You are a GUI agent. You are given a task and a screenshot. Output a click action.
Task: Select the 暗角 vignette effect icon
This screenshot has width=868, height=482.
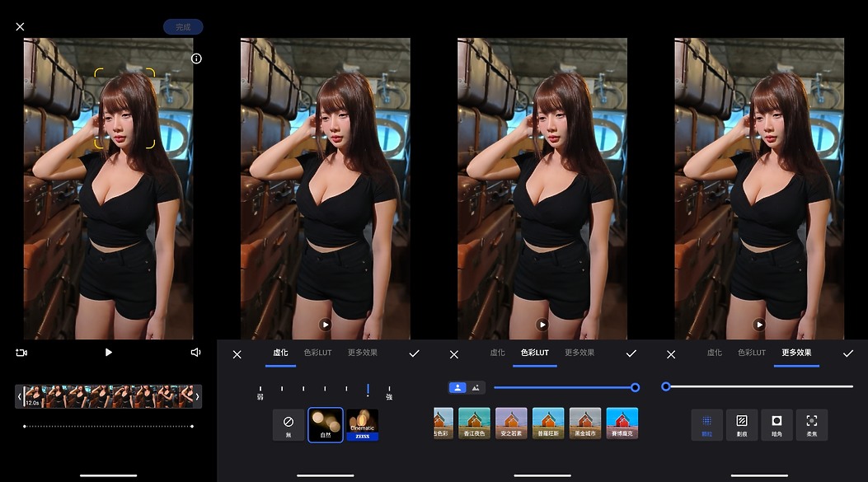(x=777, y=425)
